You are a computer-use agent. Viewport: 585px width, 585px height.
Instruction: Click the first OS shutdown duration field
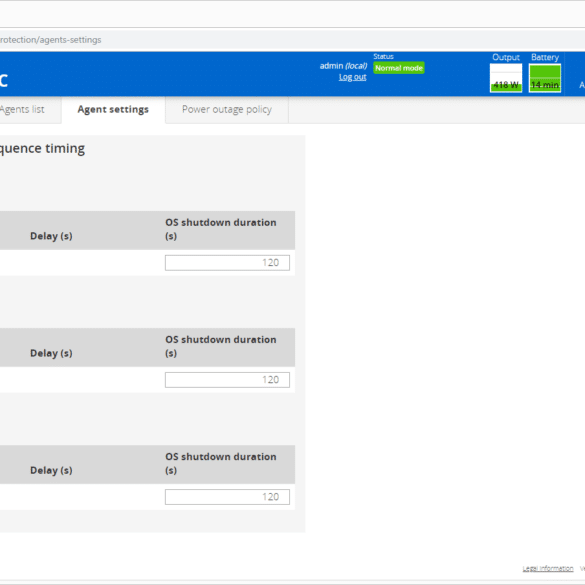[x=227, y=263]
